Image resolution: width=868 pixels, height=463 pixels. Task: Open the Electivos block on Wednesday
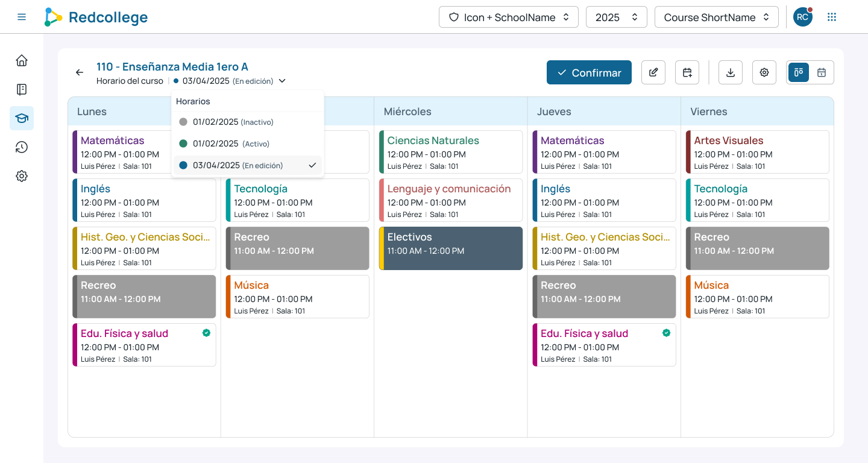[x=451, y=248]
